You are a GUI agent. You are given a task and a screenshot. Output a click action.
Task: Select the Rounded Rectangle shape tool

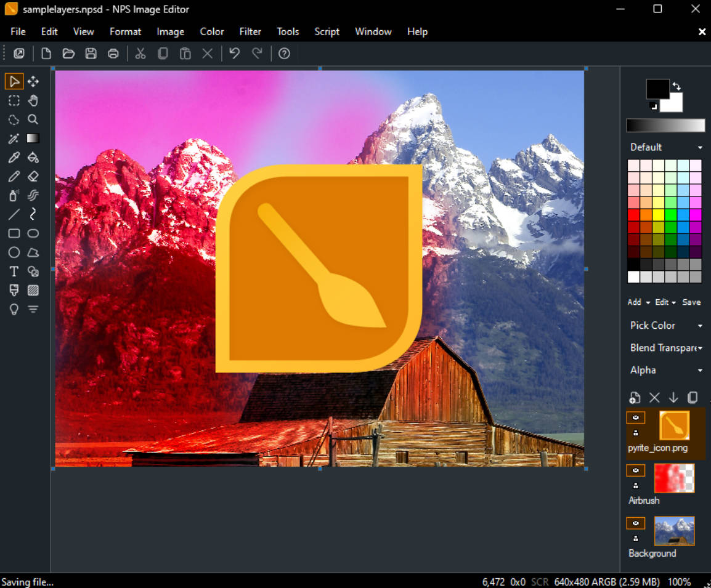pyautogui.click(x=33, y=233)
